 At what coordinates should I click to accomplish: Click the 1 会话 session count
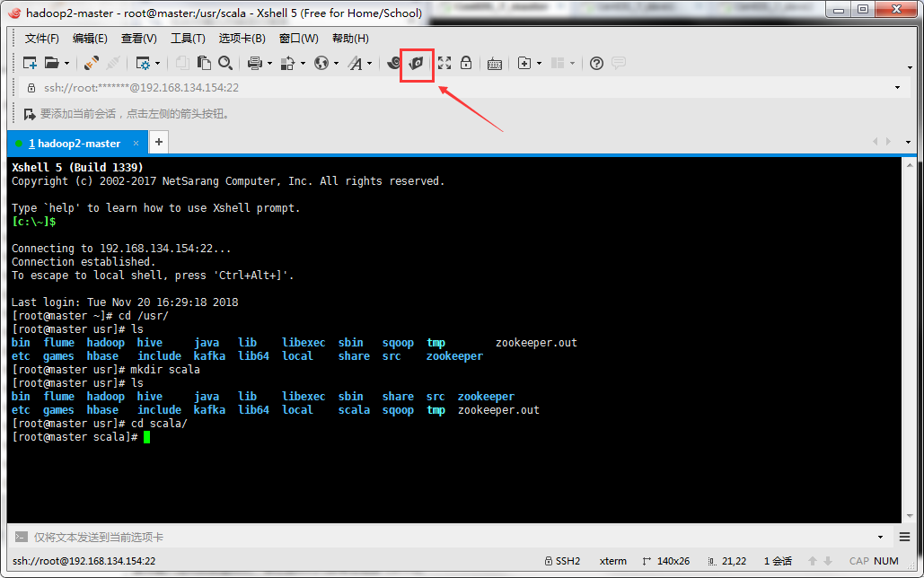pos(778,561)
